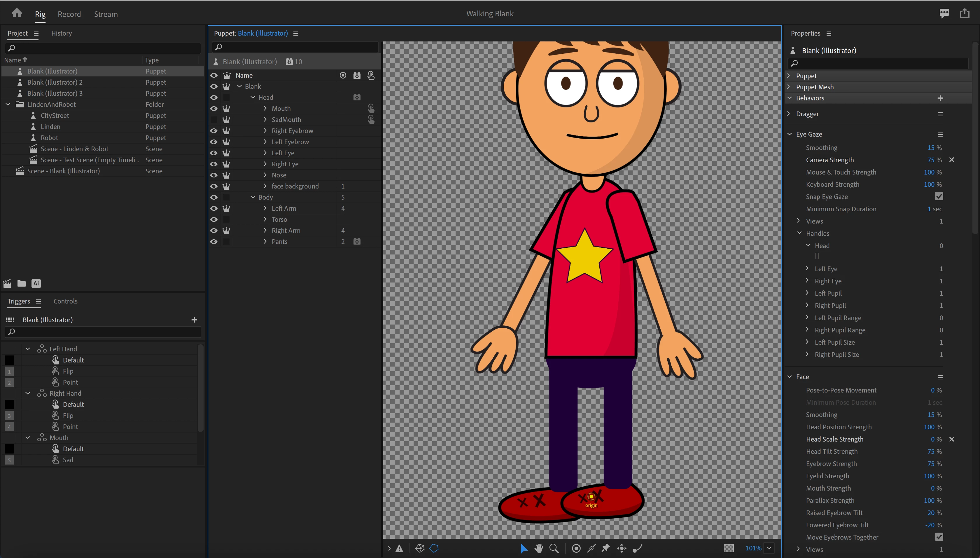Switch to the Record tab

[x=69, y=14]
